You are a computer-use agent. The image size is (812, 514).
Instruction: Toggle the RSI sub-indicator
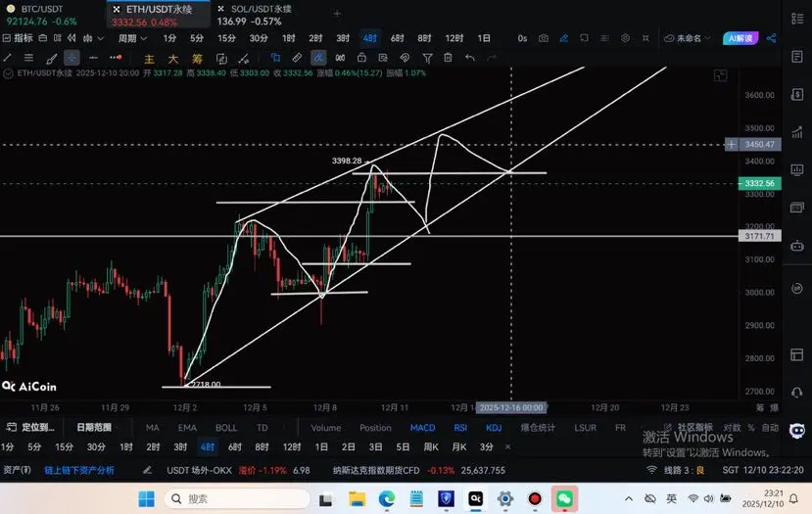point(460,428)
